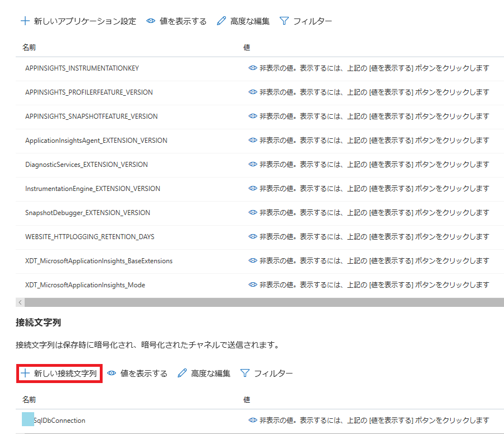The width and height of the screenshot is (504, 434).
Task: Click the 新しい接続文字列 label
Action: pos(65,374)
